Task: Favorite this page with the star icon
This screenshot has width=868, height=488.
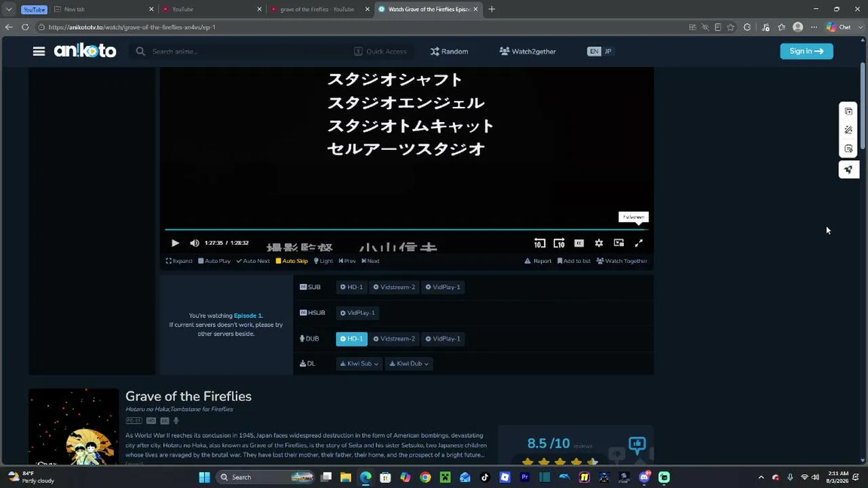Action: [731, 27]
